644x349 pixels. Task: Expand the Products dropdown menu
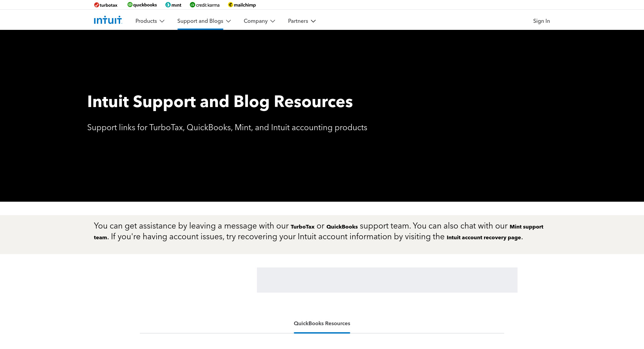[146, 21]
